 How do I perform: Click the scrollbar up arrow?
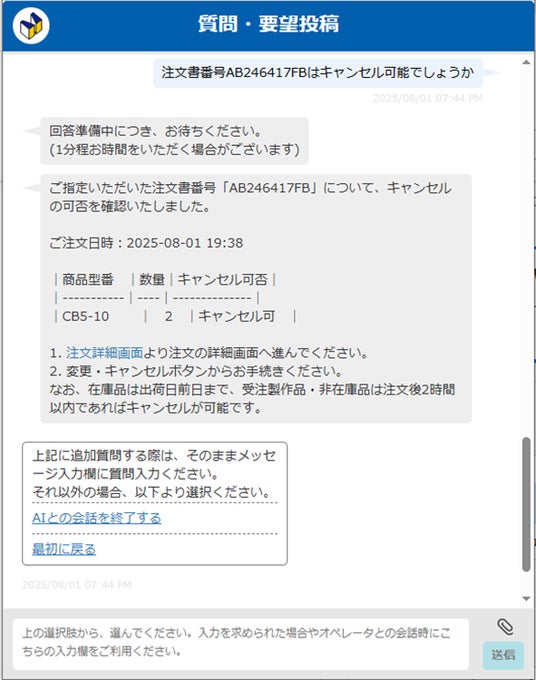(526, 62)
